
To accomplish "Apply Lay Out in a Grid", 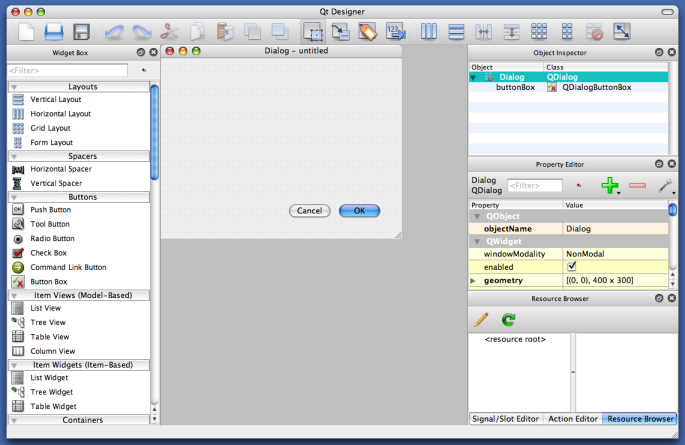I will click(x=539, y=32).
